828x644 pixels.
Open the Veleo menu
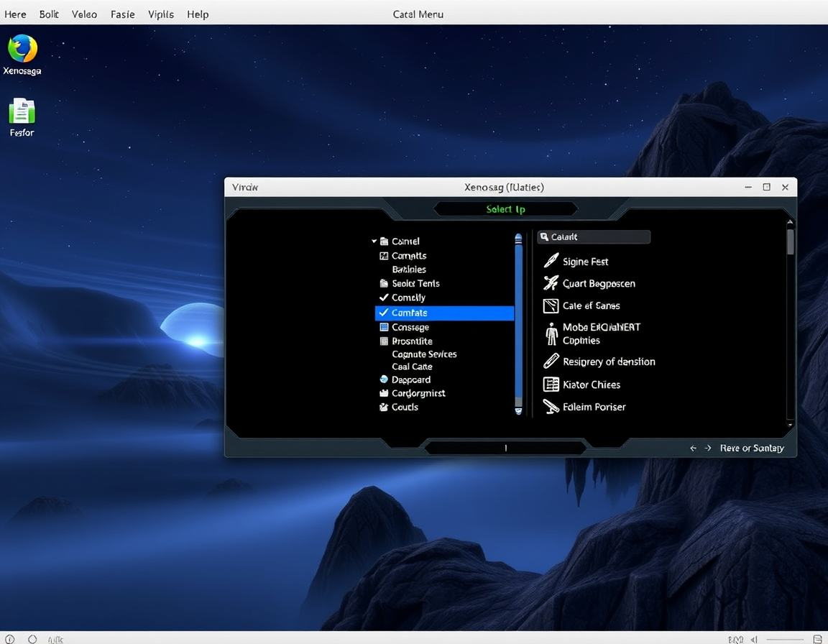click(85, 14)
